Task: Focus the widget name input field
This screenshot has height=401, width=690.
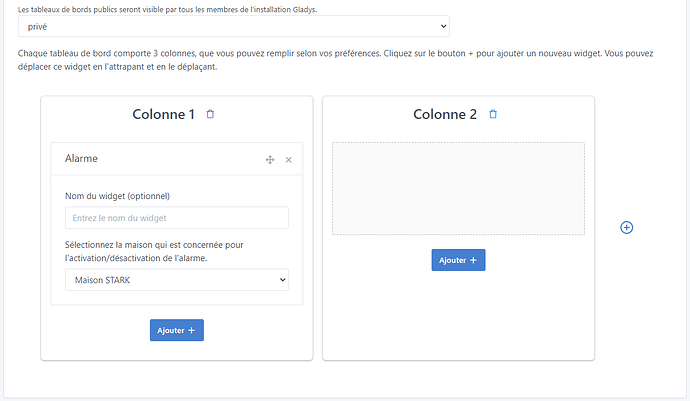Action: [176, 218]
